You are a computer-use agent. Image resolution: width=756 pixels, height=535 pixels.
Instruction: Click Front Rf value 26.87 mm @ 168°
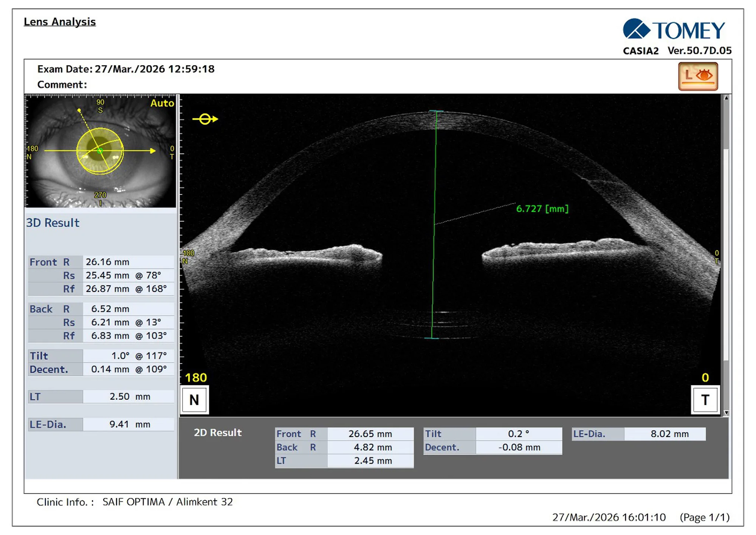(129, 289)
